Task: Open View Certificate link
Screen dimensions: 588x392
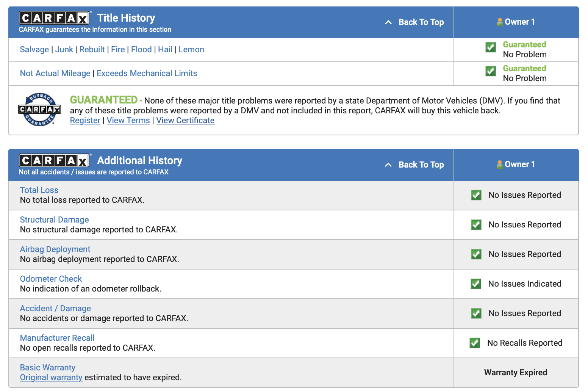Action: pos(185,120)
